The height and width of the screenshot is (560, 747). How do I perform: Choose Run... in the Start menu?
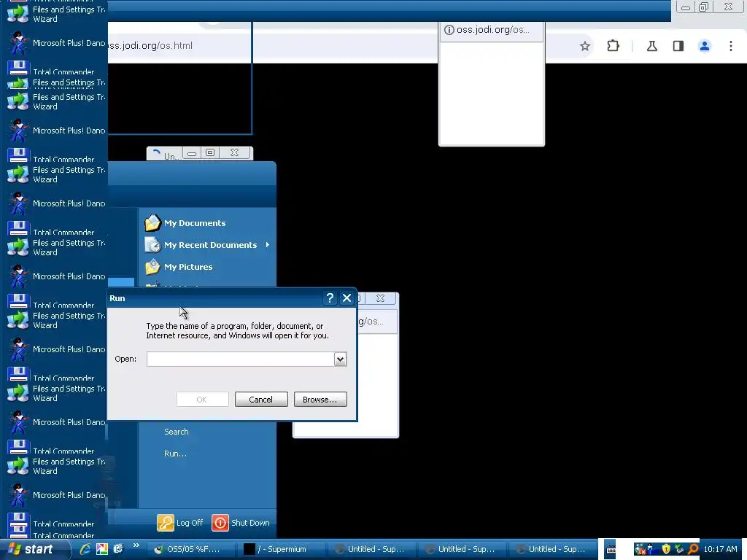pos(175,454)
